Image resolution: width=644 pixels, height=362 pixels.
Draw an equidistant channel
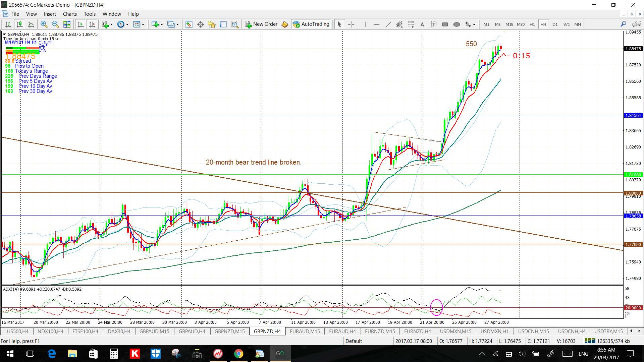coord(399,24)
